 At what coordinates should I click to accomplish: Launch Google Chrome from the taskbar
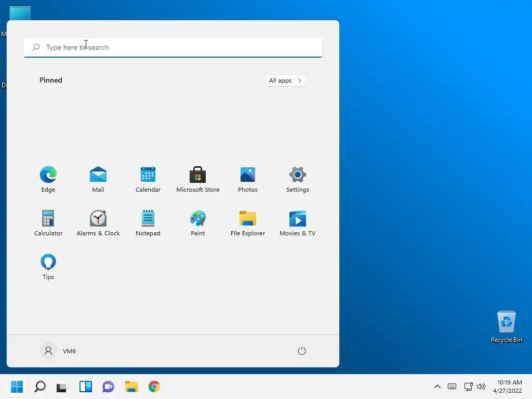pyautogui.click(x=154, y=387)
